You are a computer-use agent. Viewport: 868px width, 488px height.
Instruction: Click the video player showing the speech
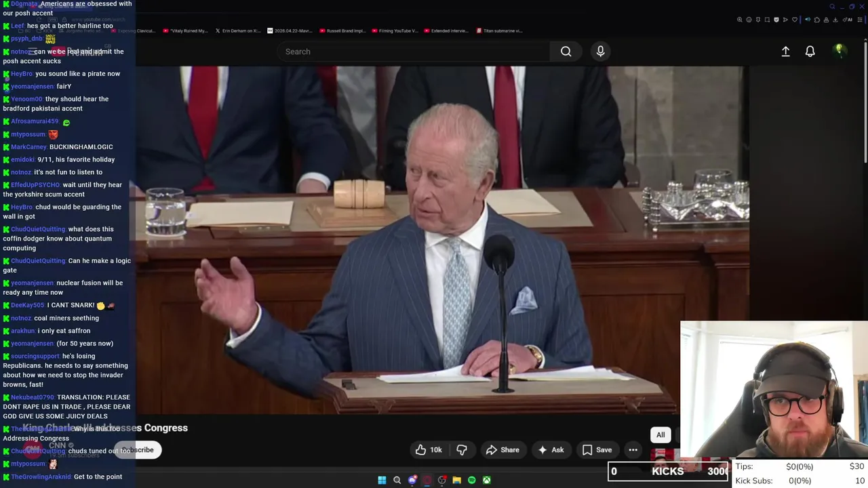(442, 240)
